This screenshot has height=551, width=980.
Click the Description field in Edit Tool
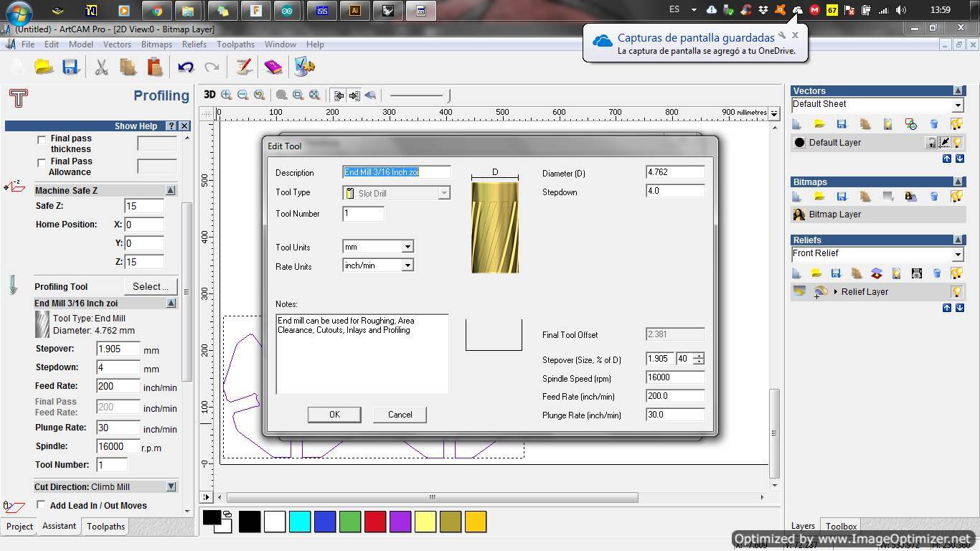397,172
